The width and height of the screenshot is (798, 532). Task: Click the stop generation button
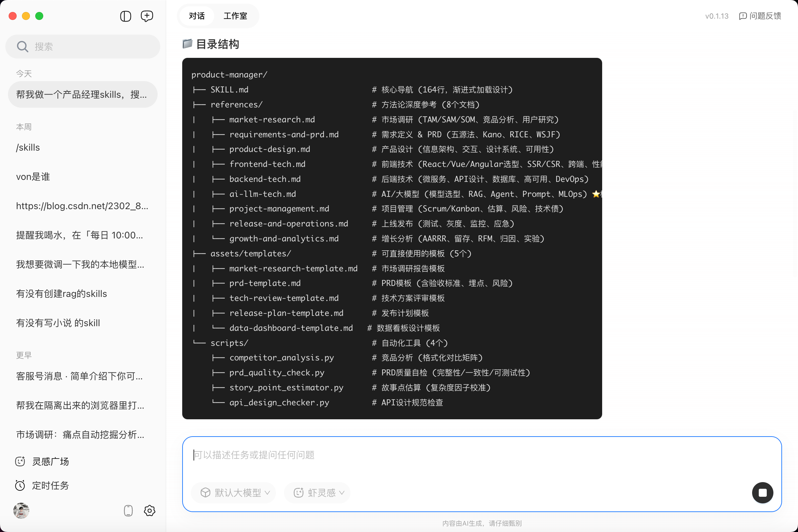(763, 493)
